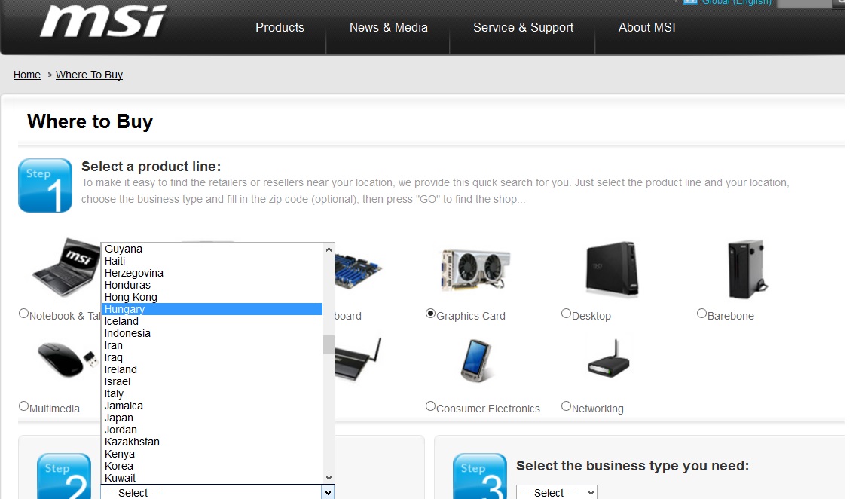Choose Israel in the country list
Image resolution: width=868 pixels, height=499 pixels.
click(212, 381)
